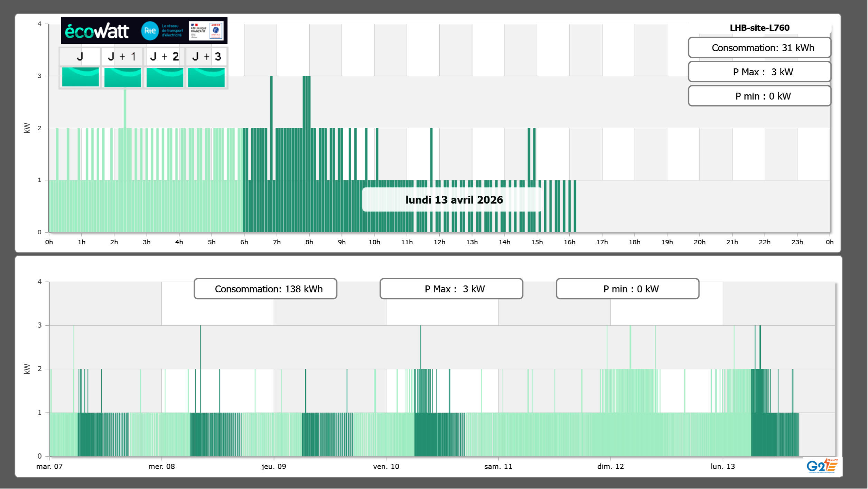Select the J day label

tap(80, 56)
